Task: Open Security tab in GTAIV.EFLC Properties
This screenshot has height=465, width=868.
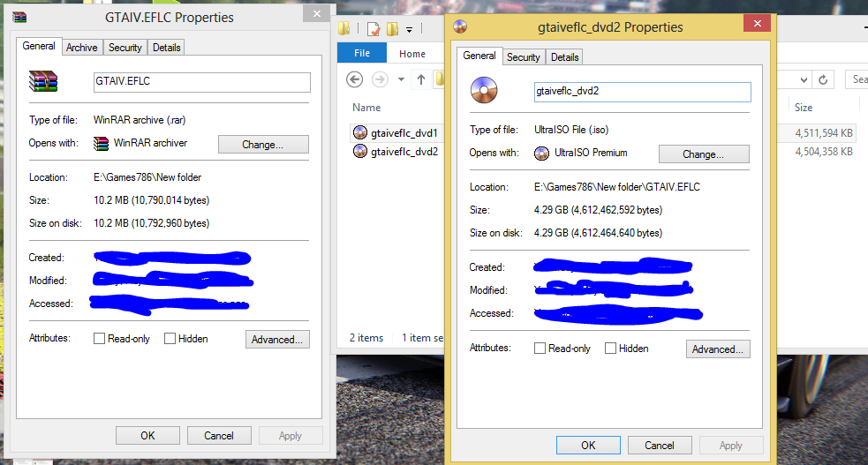Action: pos(125,48)
